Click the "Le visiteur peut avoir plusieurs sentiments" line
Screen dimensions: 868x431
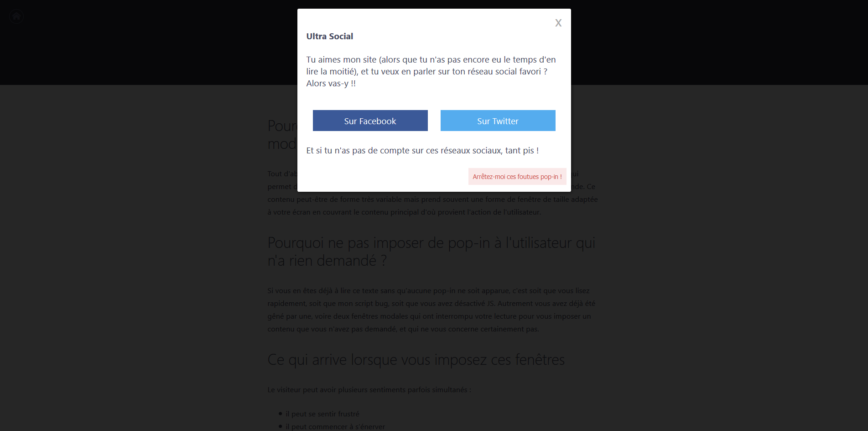click(x=369, y=389)
